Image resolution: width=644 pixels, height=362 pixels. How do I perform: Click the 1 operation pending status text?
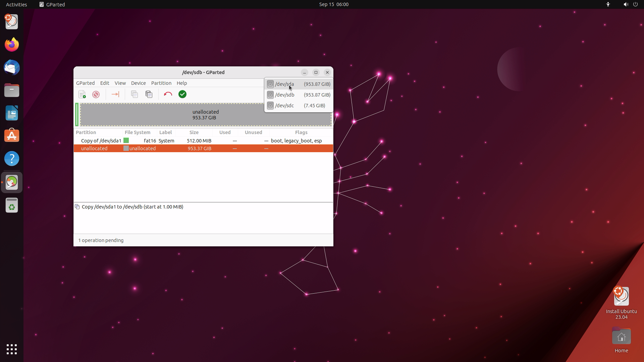click(x=101, y=240)
